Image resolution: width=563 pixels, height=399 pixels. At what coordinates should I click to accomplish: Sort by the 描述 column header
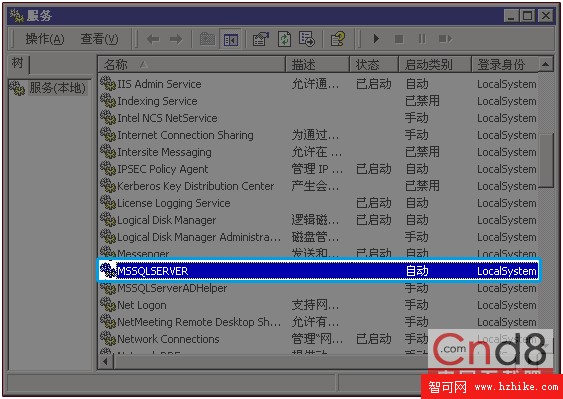pos(317,65)
